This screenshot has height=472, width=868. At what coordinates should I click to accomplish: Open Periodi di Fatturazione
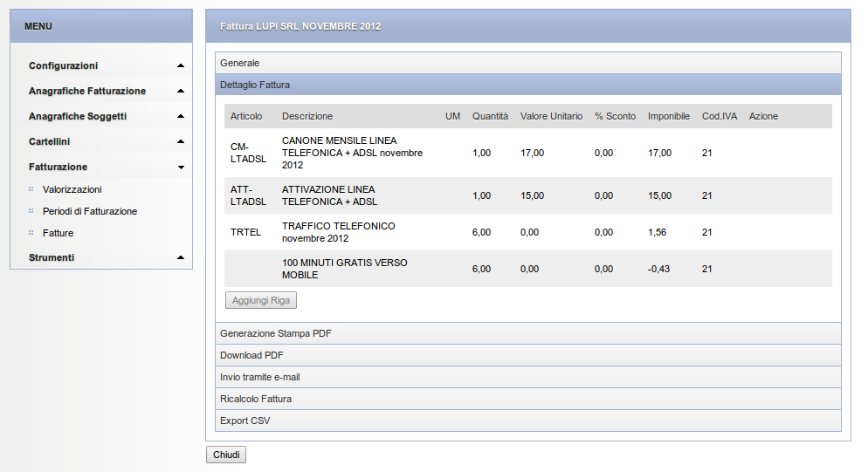coord(90,211)
